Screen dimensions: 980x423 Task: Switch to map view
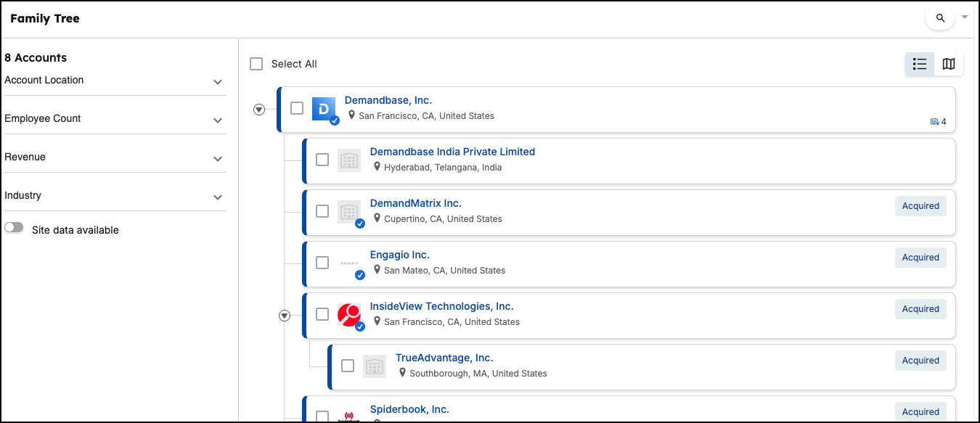click(x=949, y=64)
